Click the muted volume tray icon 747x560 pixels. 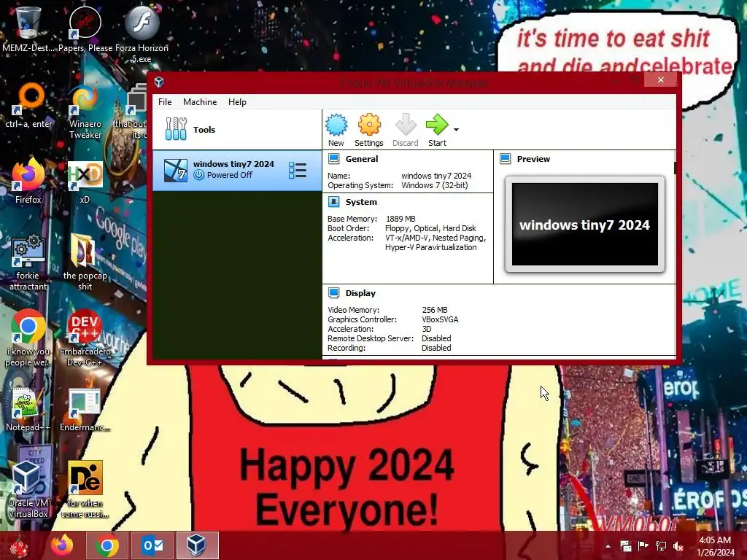(x=678, y=546)
